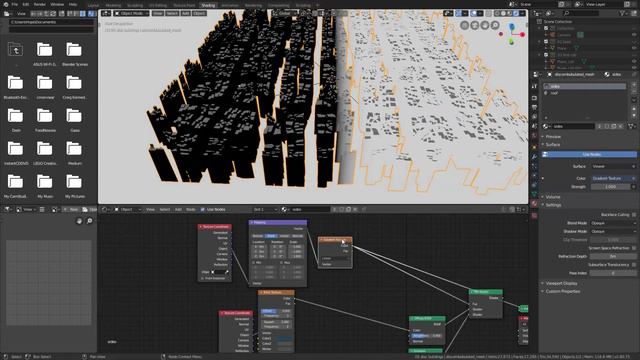The width and height of the screenshot is (640, 360).
Task: Open the Render menu
Action: click(x=40, y=4)
